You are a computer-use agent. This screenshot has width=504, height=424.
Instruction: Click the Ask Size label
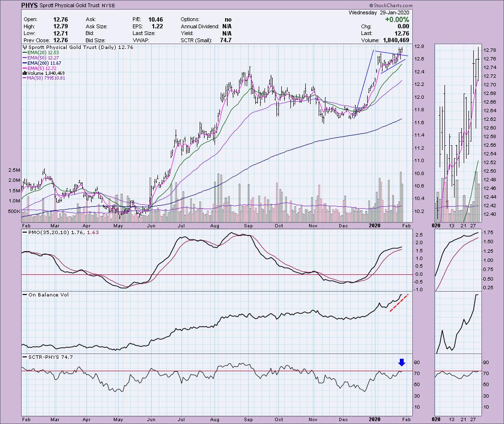click(x=96, y=26)
